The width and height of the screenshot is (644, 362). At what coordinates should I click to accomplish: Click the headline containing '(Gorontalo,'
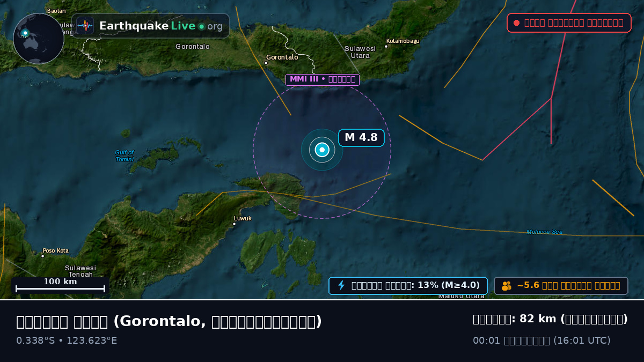[169, 321]
